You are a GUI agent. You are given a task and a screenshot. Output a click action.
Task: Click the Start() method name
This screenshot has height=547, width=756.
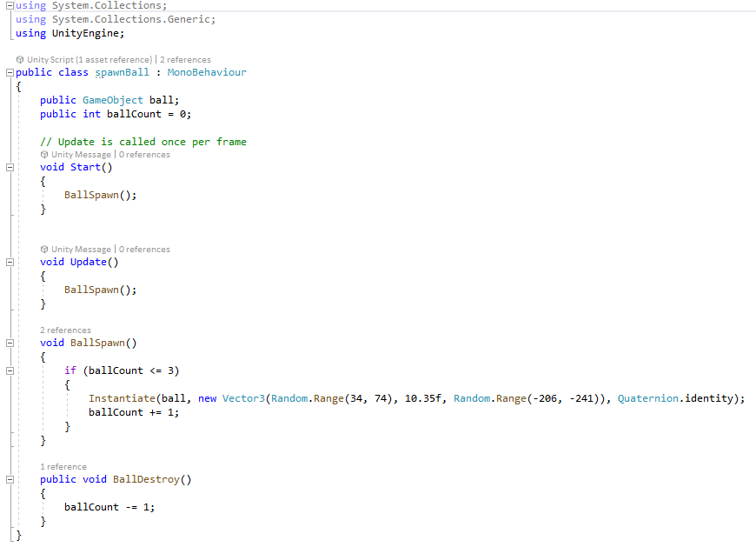tap(91, 167)
